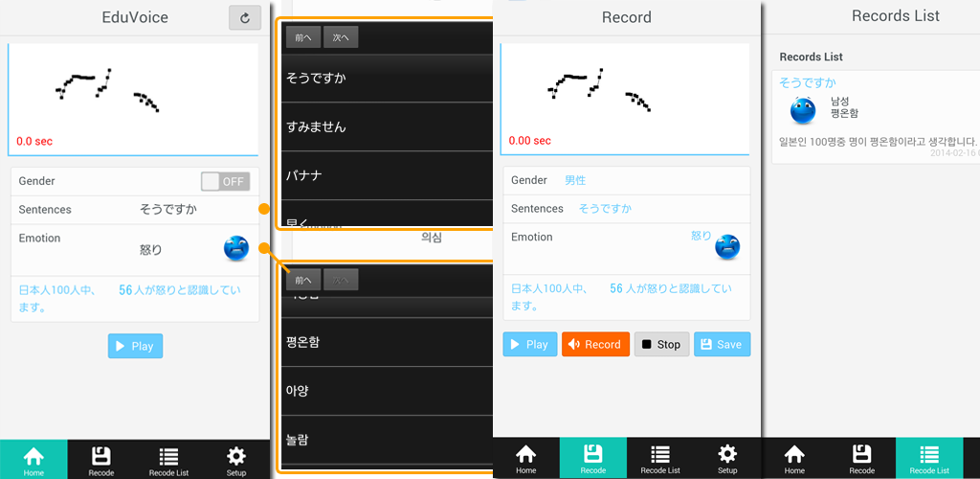The height and width of the screenshot is (479, 980).
Task: Click blue emotion face on Record screen
Action: [x=727, y=246]
